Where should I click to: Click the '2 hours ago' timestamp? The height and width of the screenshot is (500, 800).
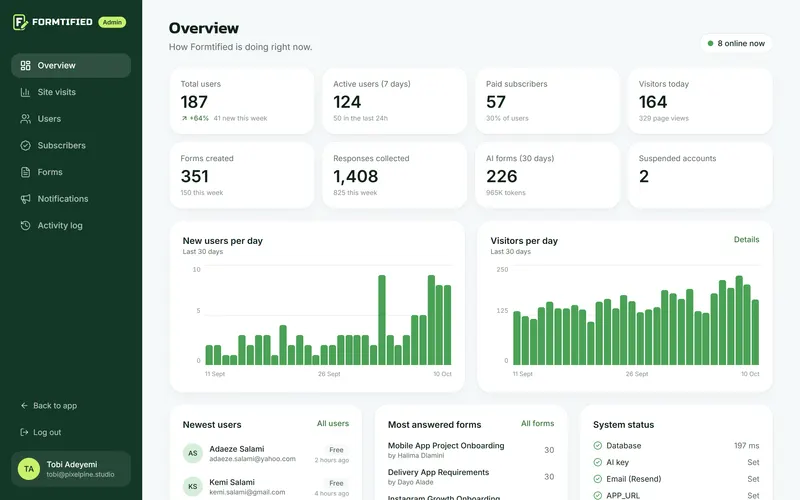click(x=332, y=460)
